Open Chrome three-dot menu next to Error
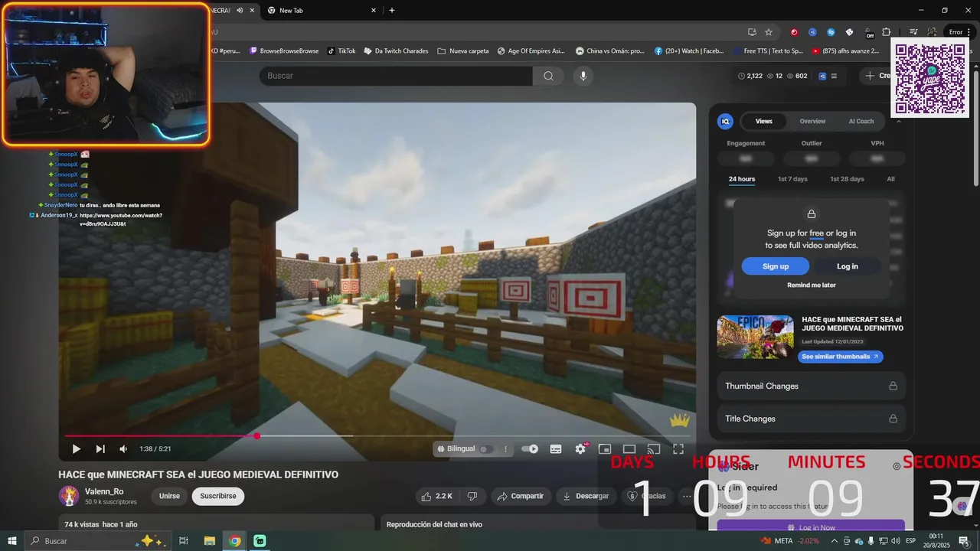Image resolution: width=980 pixels, height=551 pixels. coord(969,32)
